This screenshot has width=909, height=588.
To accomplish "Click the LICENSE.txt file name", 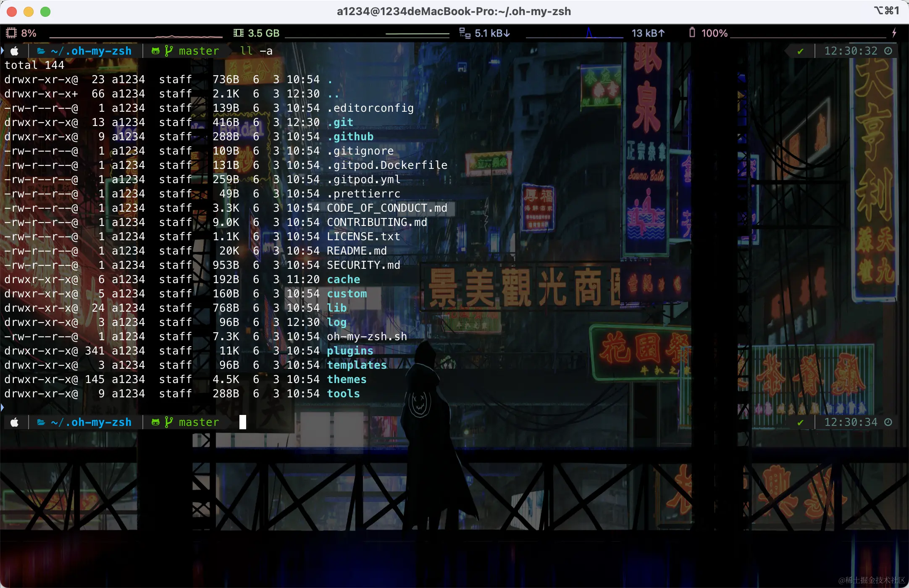I will tap(364, 236).
